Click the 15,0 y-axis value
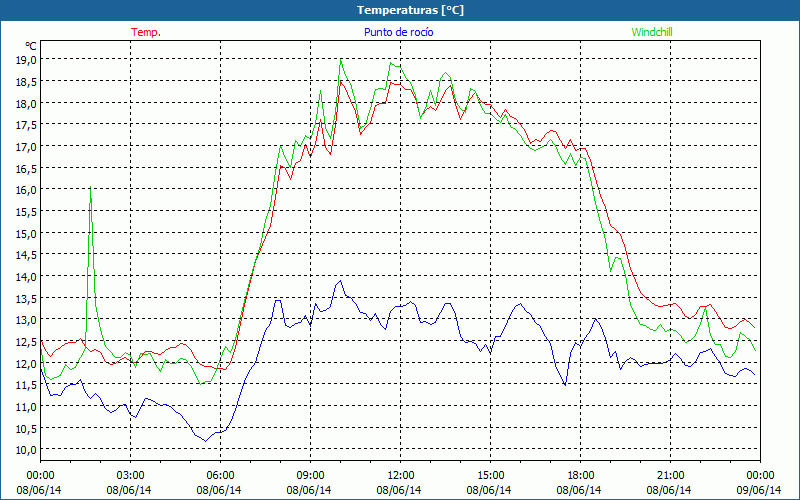Viewport: 800px width, 500px height. (x=27, y=234)
